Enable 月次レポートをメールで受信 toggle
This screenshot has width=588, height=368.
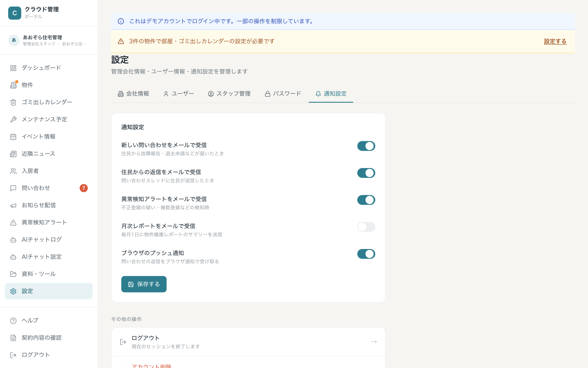coord(366,227)
